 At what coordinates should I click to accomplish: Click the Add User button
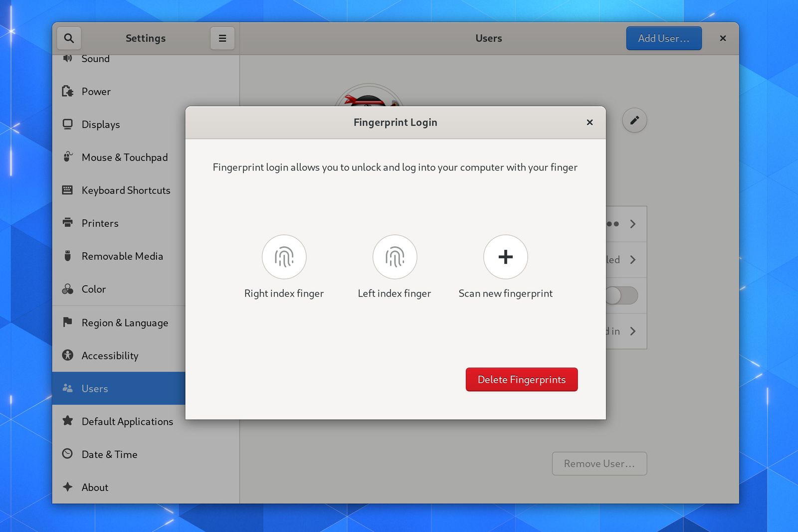(663, 38)
